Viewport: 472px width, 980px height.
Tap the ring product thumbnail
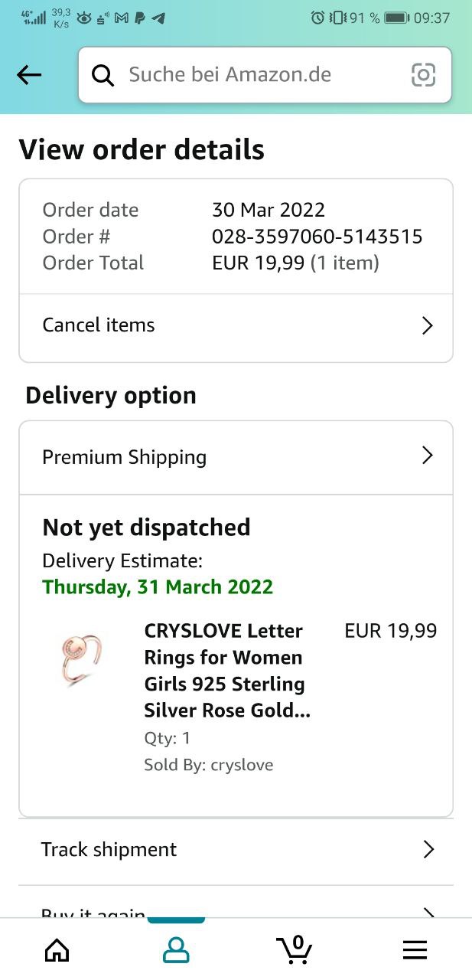(x=80, y=658)
